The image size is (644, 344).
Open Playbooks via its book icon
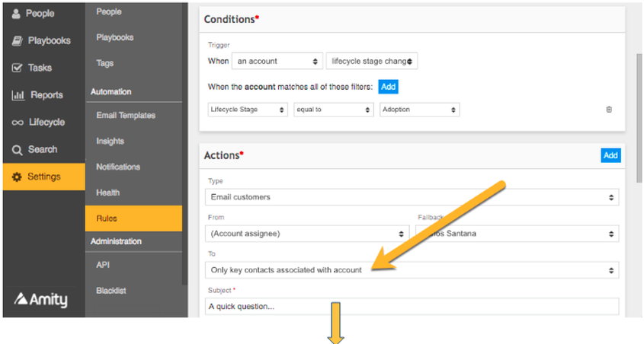tap(17, 40)
